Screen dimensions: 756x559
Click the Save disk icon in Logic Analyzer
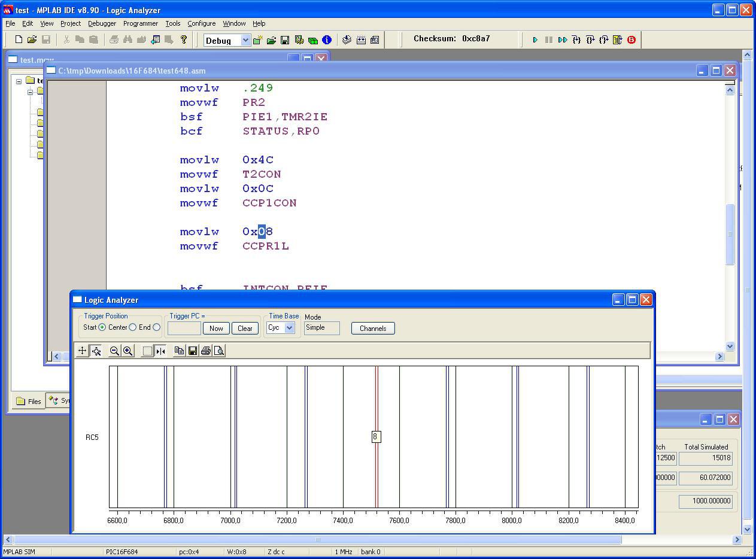[x=193, y=351]
